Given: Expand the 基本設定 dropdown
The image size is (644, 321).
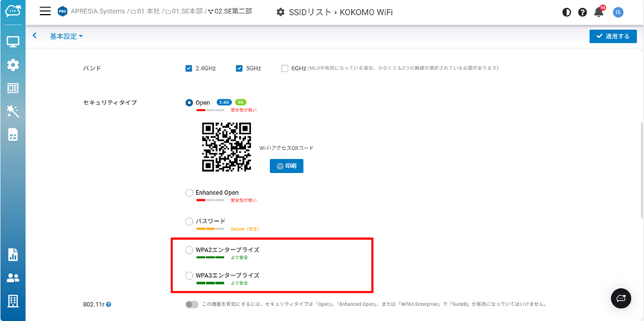Looking at the screenshot, I should (66, 37).
